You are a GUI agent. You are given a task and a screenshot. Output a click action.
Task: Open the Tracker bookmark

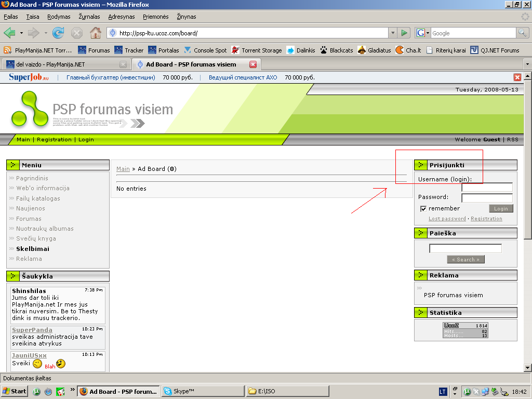(x=129, y=50)
